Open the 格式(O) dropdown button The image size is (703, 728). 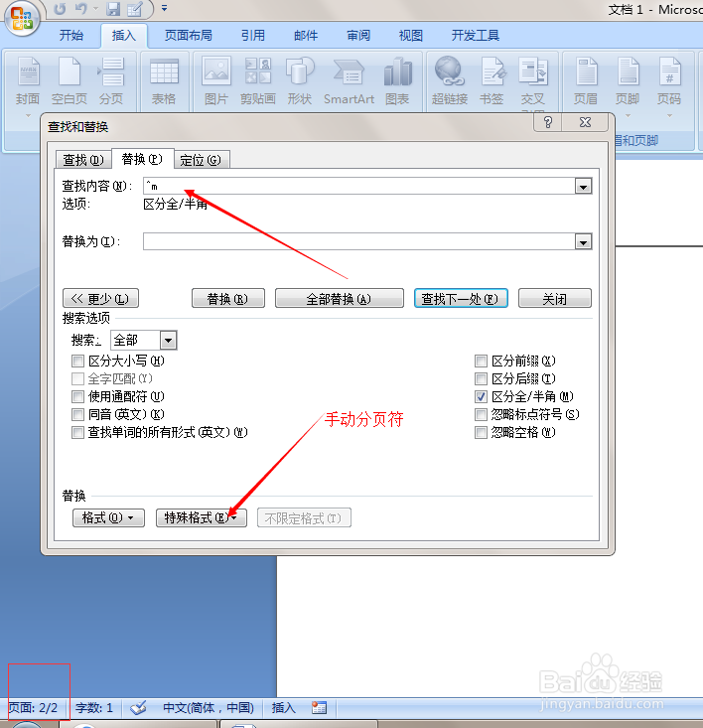click(x=108, y=517)
